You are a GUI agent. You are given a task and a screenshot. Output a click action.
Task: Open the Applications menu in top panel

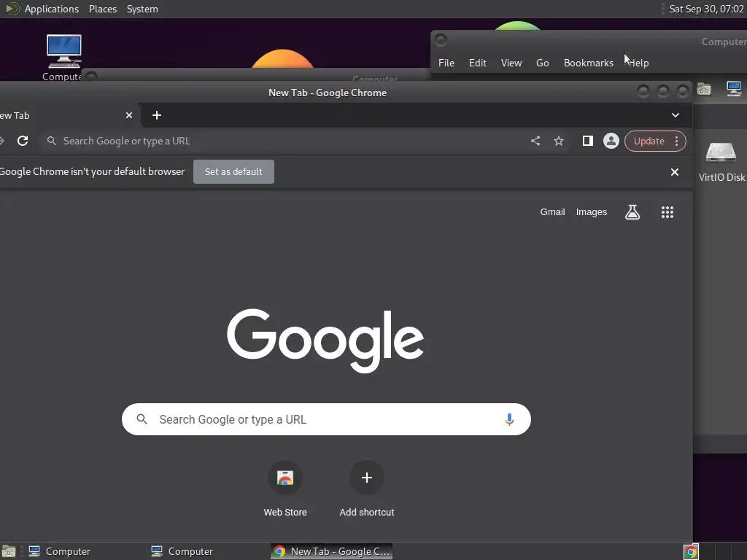(x=52, y=9)
